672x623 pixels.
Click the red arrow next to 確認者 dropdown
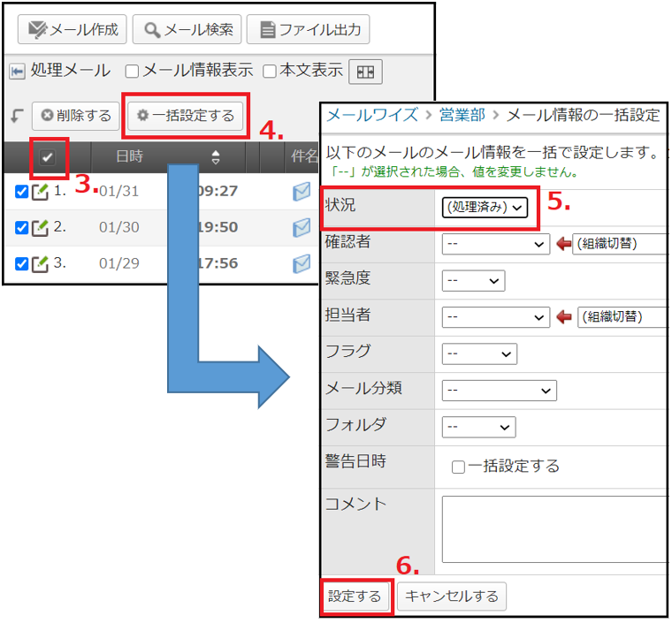click(x=562, y=244)
